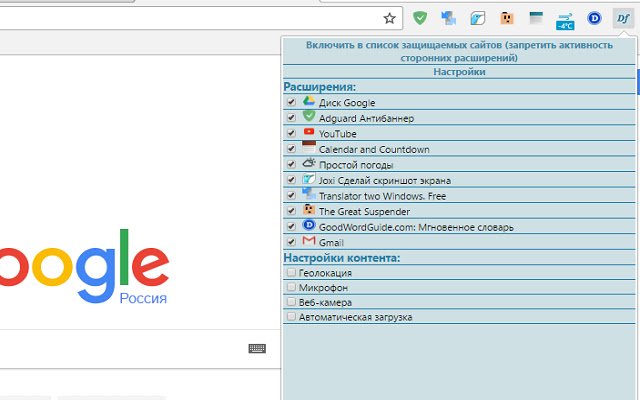Click the YouTube icon in extensions list

(309, 131)
